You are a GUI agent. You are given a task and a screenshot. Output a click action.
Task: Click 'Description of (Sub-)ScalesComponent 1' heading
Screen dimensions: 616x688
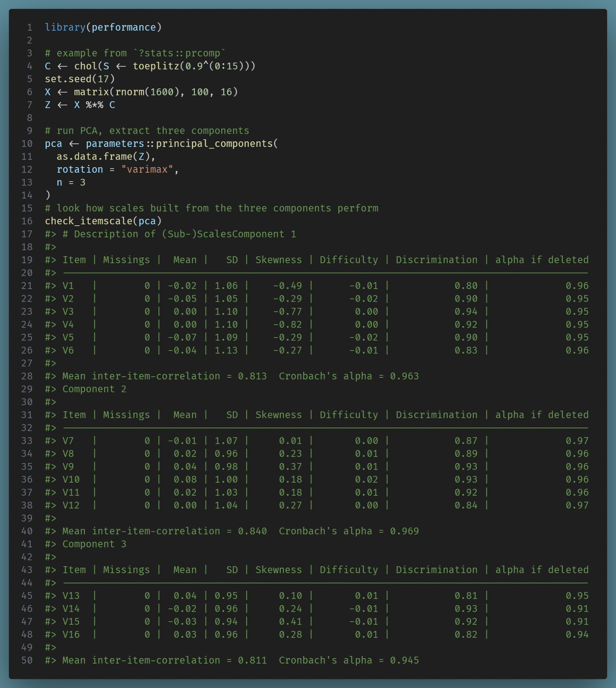[179, 234]
